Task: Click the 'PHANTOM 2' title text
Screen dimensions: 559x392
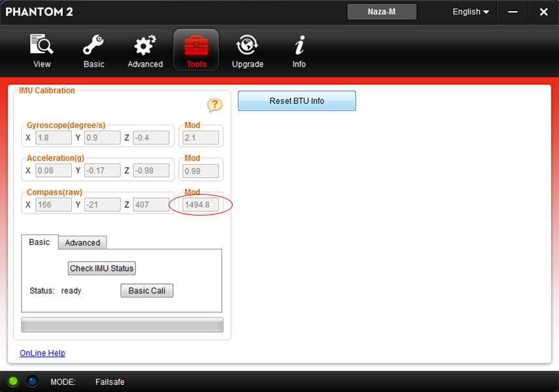Action: (39, 12)
